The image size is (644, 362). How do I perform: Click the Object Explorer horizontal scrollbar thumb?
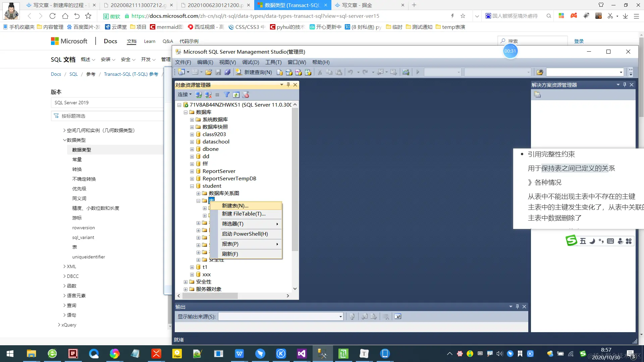point(210,296)
